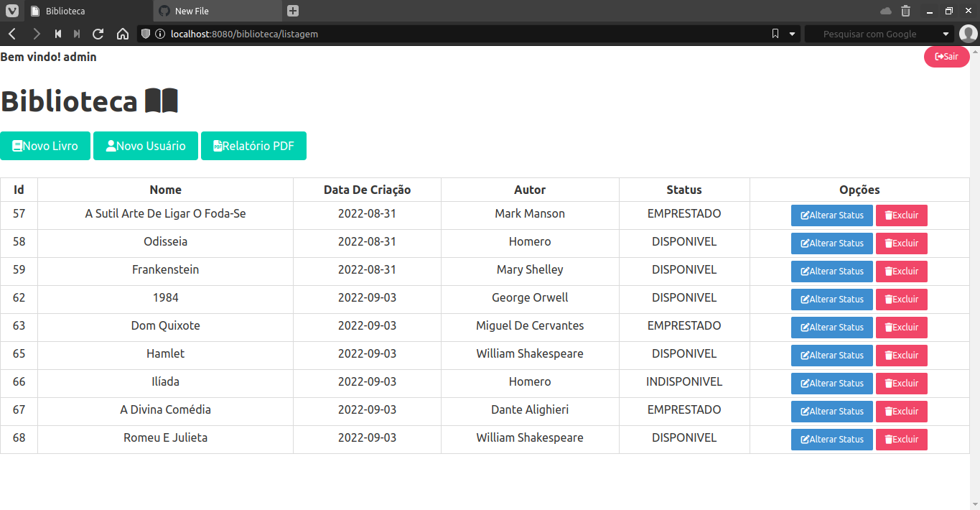
Task: Click inside the address bar field
Action: 359,33
